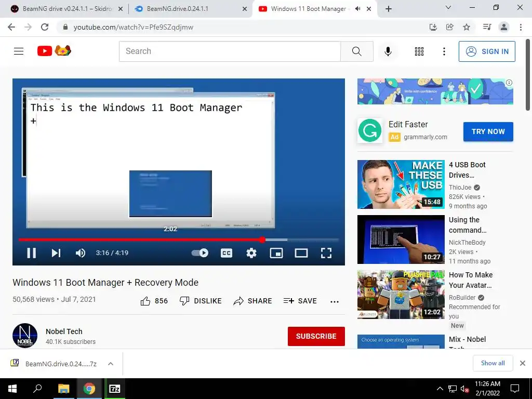Open notification center
The height and width of the screenshot is (399, 532).
[515, 389]
